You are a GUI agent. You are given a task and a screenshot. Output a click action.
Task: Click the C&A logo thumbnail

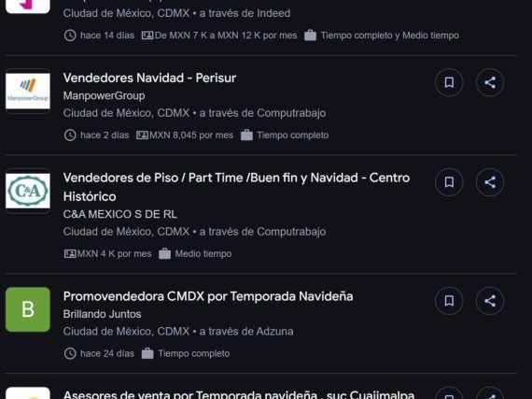tap(28, 191)
